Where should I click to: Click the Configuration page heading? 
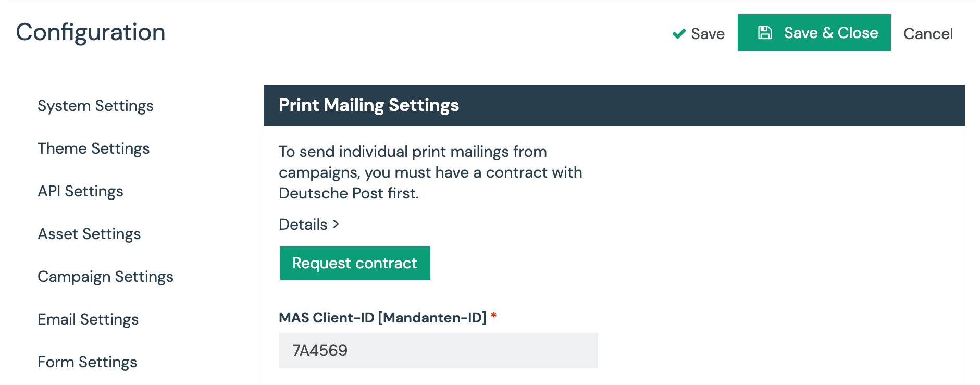(91, 32)
